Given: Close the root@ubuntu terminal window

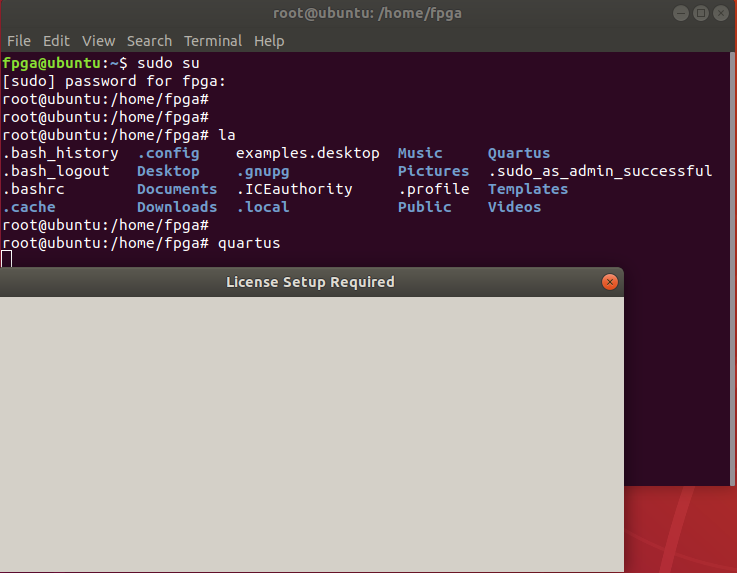Looking at the screenshot, I should point(721,13).
